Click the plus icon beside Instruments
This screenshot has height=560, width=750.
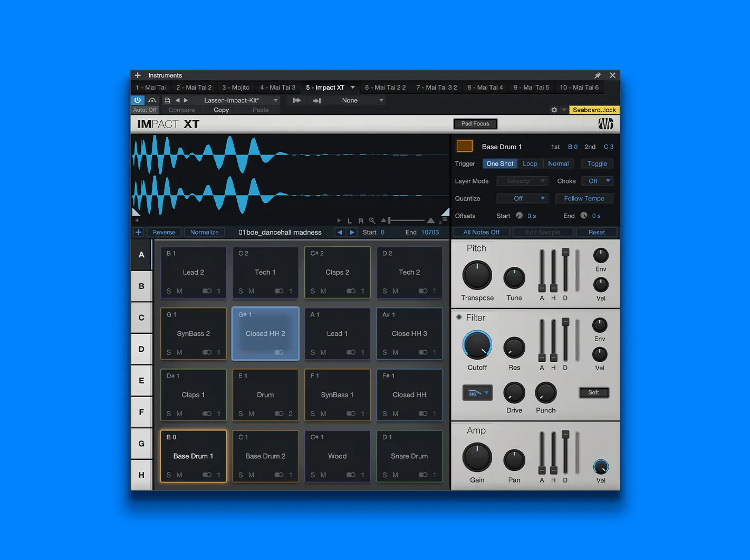[138, 75]
